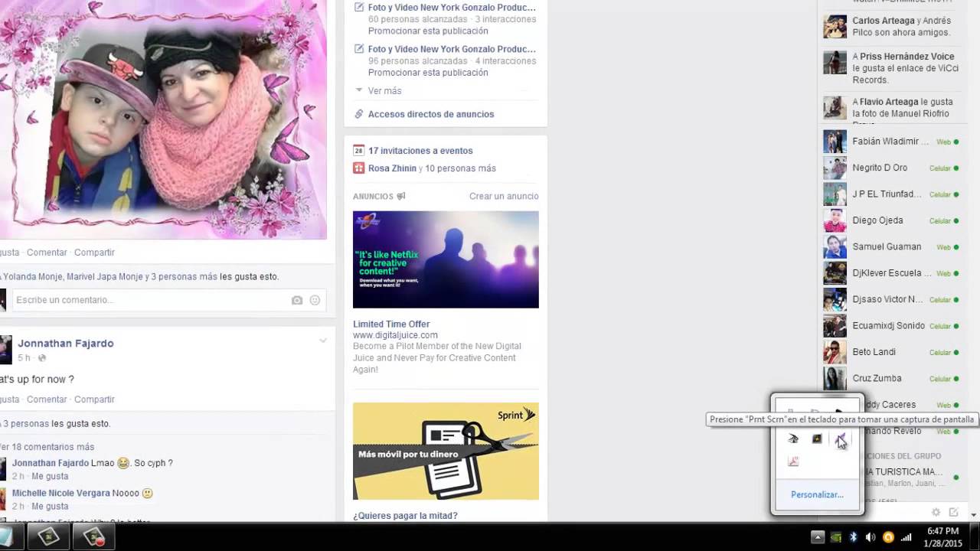The image size is (980, 551).
Task: Click Me gusta under Michelle Nicole Vergara's comment
Action: point(50,507)
